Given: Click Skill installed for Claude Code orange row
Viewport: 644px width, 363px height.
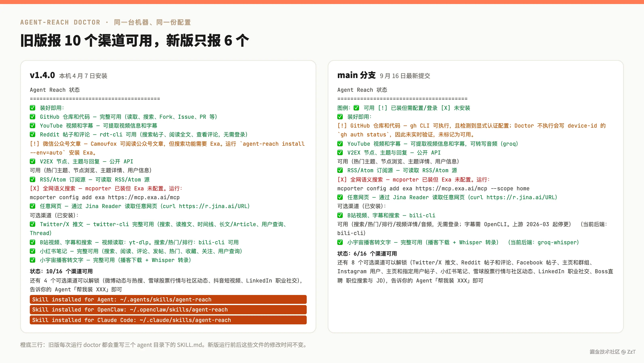Looking at the screenshot, I should click(168, 320).
